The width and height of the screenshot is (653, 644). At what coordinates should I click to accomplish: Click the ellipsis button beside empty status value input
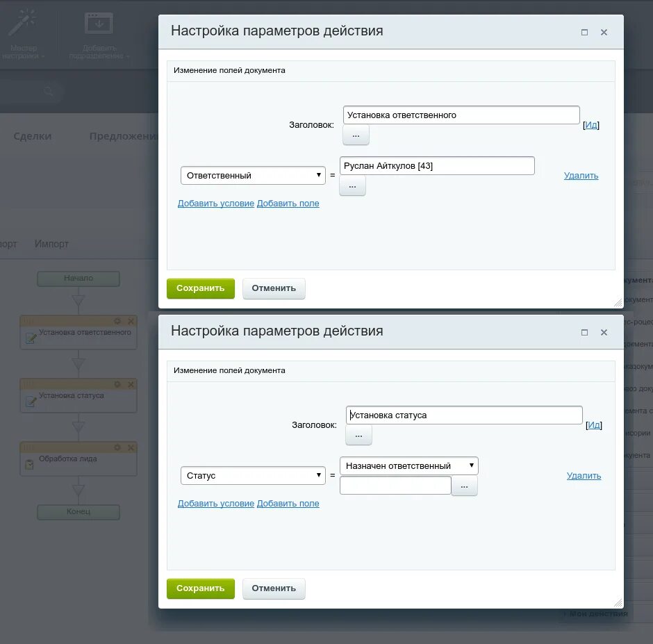point(464,486)
